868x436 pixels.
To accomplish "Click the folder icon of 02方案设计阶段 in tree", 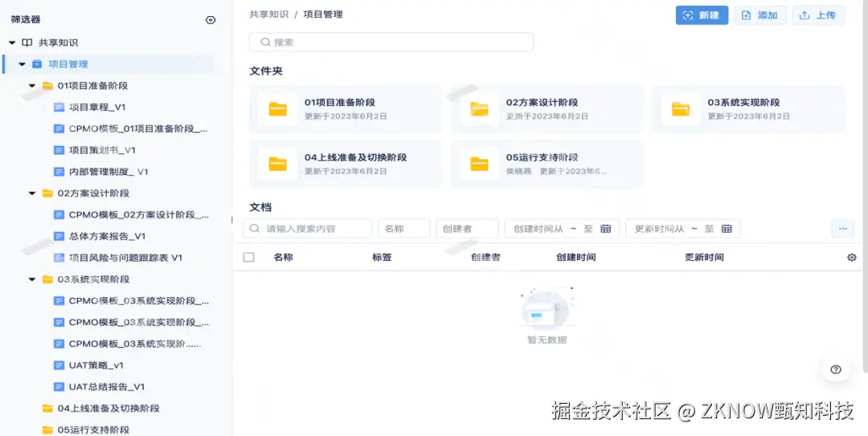I will (x=47, y=193).
